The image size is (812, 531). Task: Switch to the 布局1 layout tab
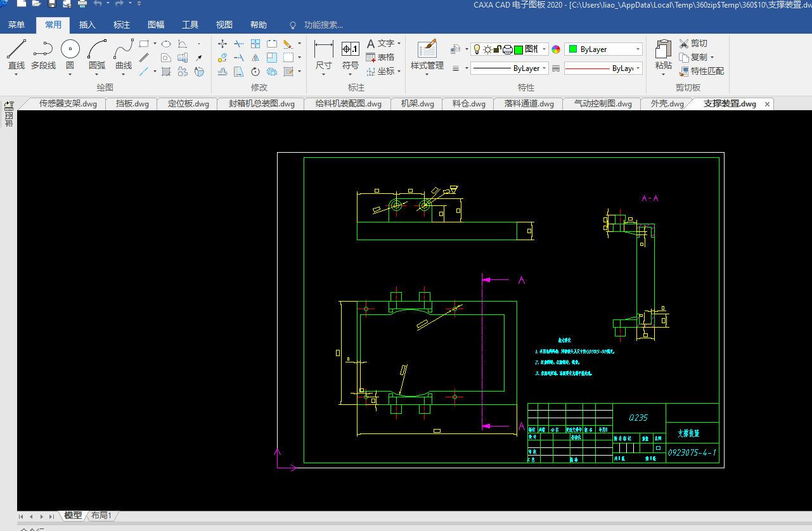coord(101,516)
